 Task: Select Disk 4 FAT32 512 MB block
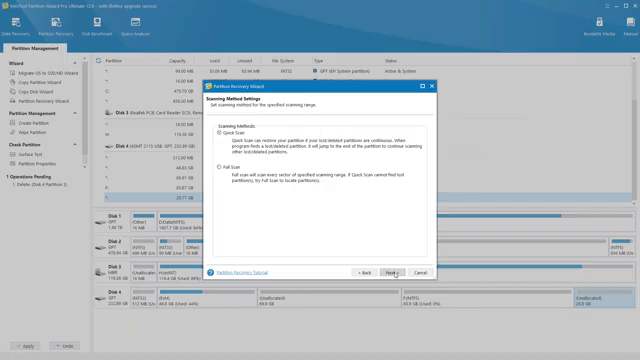pos(144,298)
